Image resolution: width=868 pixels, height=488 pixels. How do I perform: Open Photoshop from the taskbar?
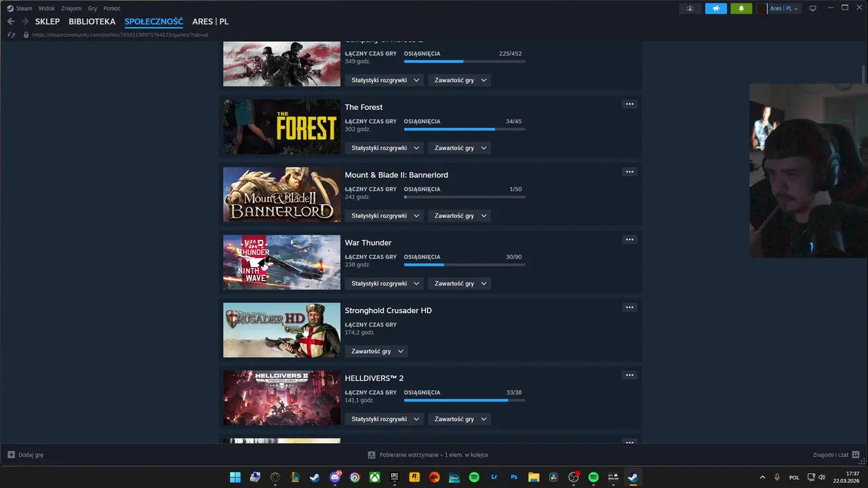[514, 477]
